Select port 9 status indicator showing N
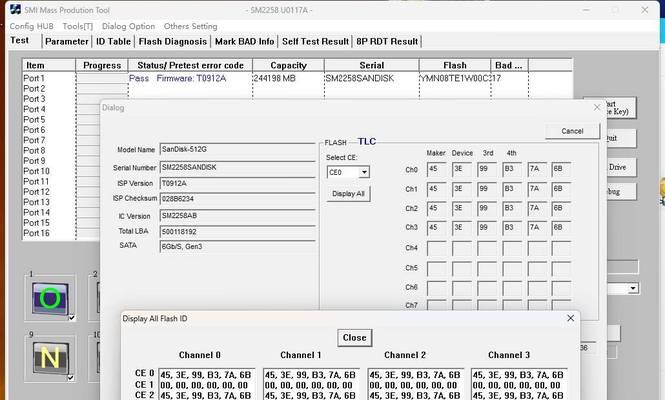 (50, 358)
